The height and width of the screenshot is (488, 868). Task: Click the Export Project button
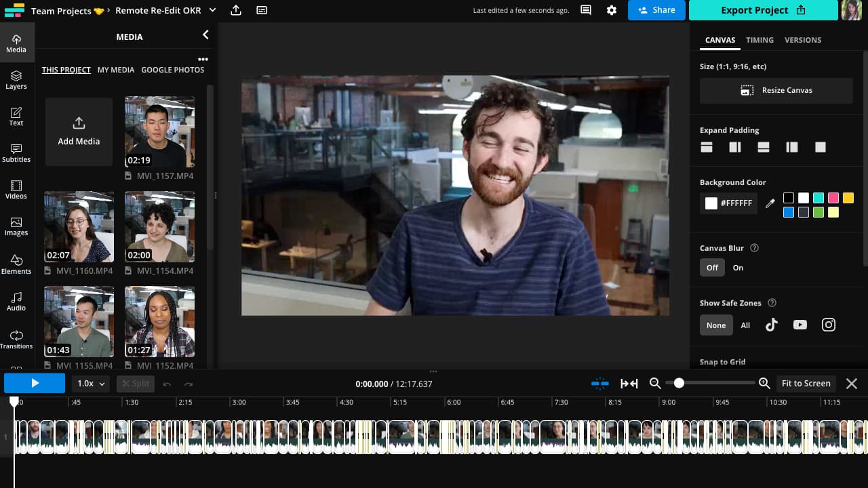(x=763, y=10)
